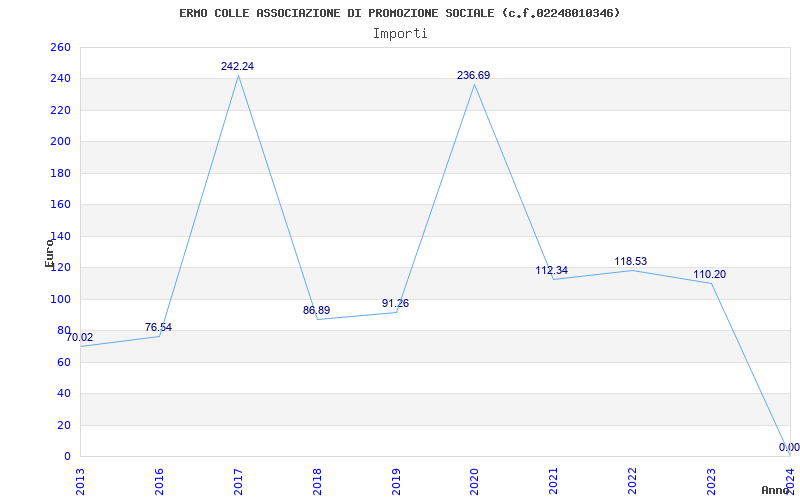The image size is (800, 500).
Task: Select the 110.20 data label
Action: click(709, 274)
